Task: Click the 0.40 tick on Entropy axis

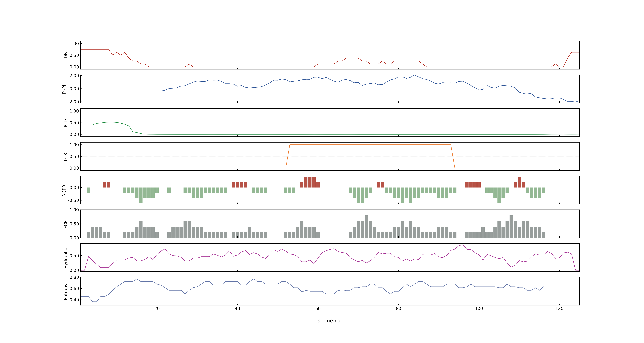Action: [x=74, y=300]
